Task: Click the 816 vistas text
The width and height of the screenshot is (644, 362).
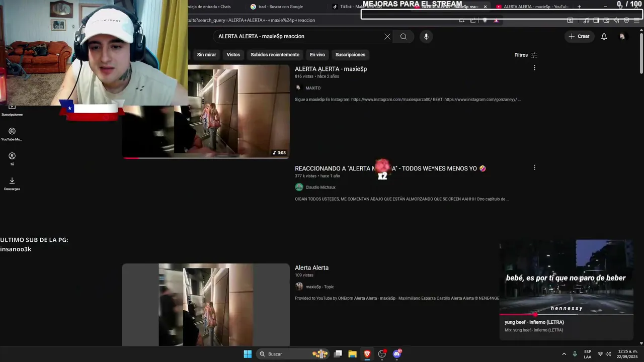Action: point(304,76)
